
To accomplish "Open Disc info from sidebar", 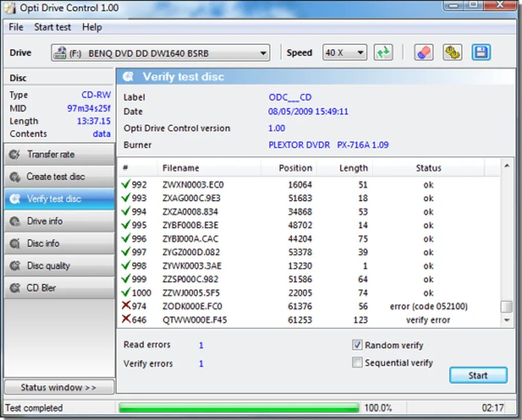I will tap(59, 244).
